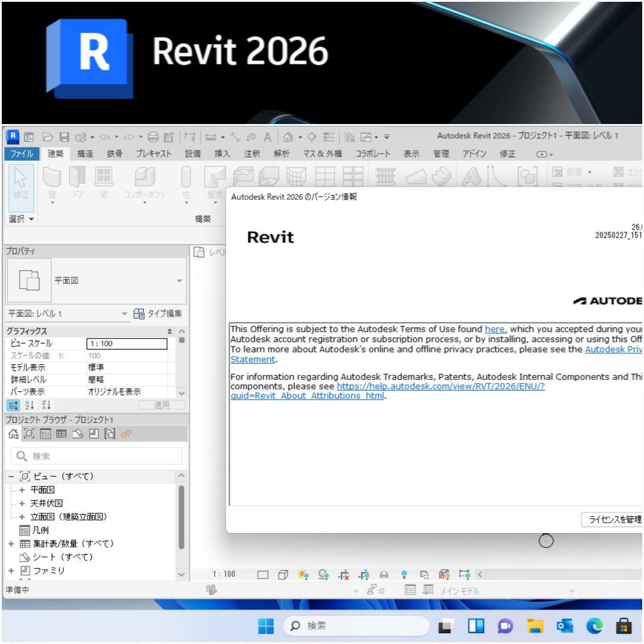Viewport: 644px width, 644px height.
Task: Click the Reveal Hidden Elements lightbulb icon
Action: (x=404, y=574)
